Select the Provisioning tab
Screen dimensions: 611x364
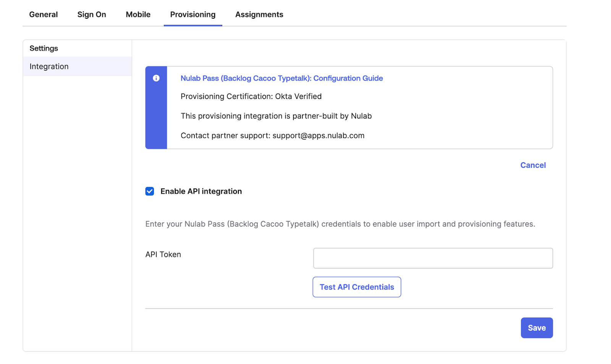coord(192,15)
